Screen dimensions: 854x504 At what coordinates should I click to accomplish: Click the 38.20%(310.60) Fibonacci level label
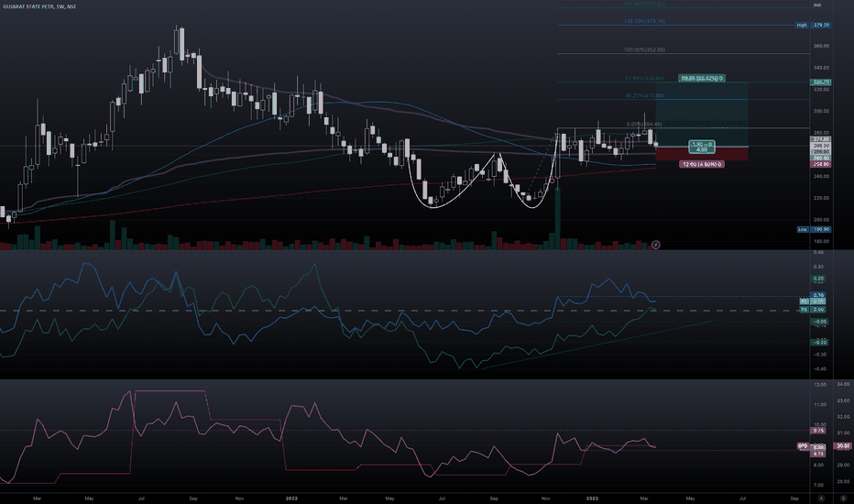click(644, 96)
